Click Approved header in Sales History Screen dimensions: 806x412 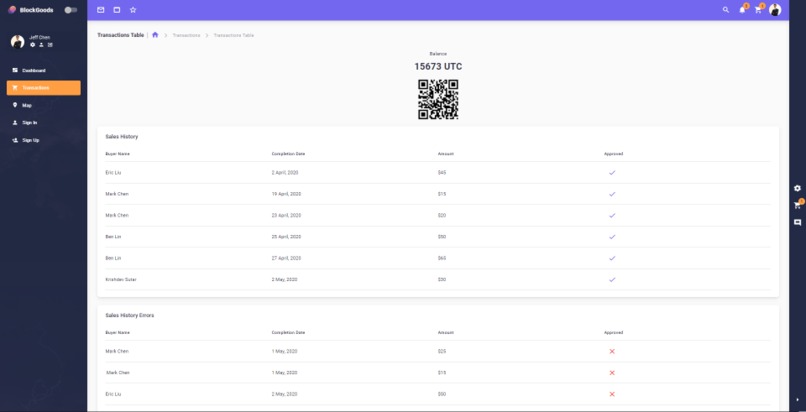[614, 154]
